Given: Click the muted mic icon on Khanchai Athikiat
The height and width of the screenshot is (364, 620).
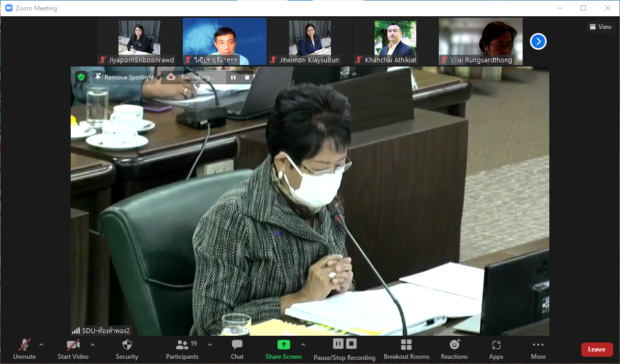Looking at the screenshot, I should 359,60.
